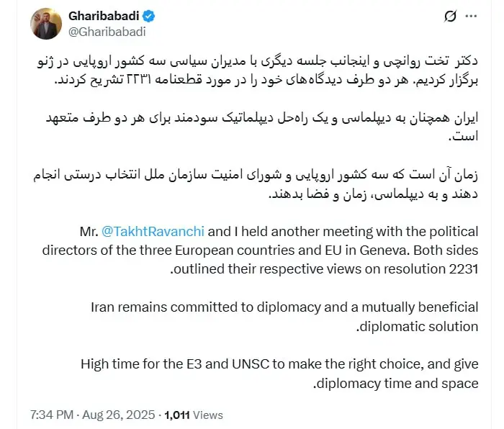Click the blue verified badge
This screenshot has height=429, width=504.
click(149, 16)
